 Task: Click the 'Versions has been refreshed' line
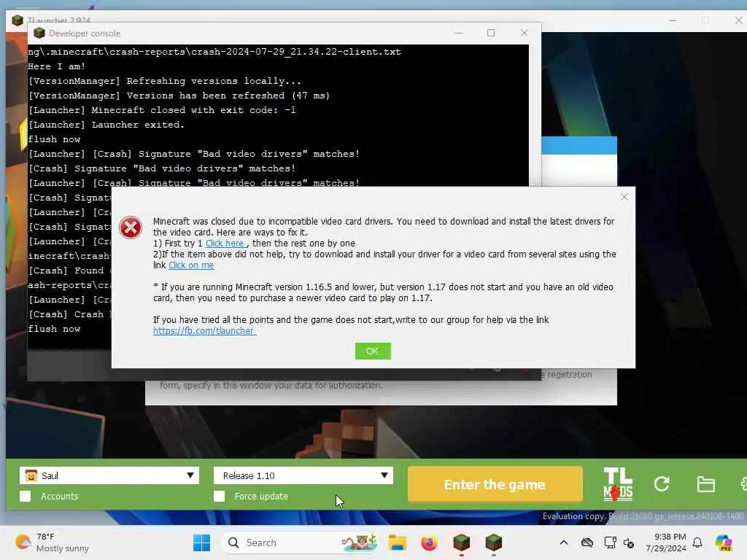[x=179, y=96]
